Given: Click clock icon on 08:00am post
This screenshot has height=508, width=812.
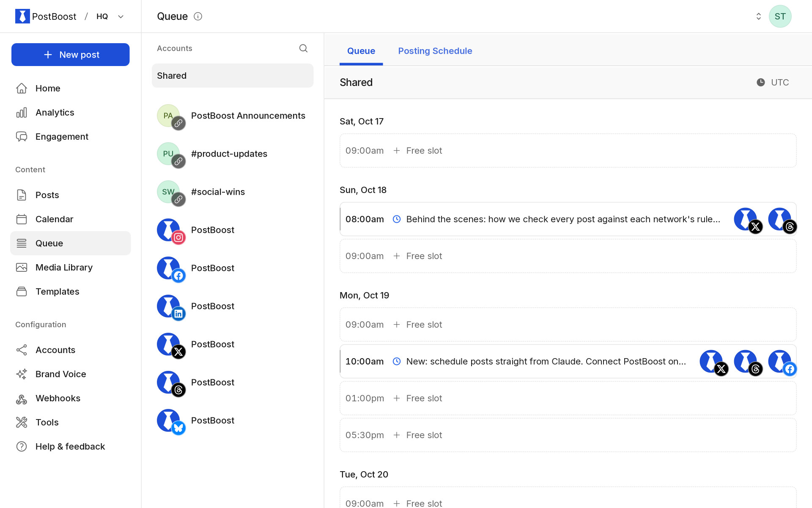Looking at the screenshot, I should 396,219.
